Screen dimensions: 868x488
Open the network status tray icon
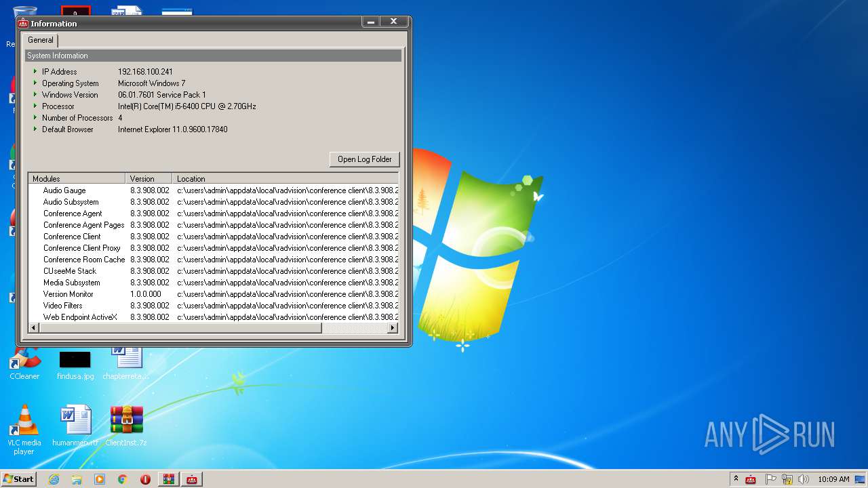pyautogui.click(x=787, y=479)
